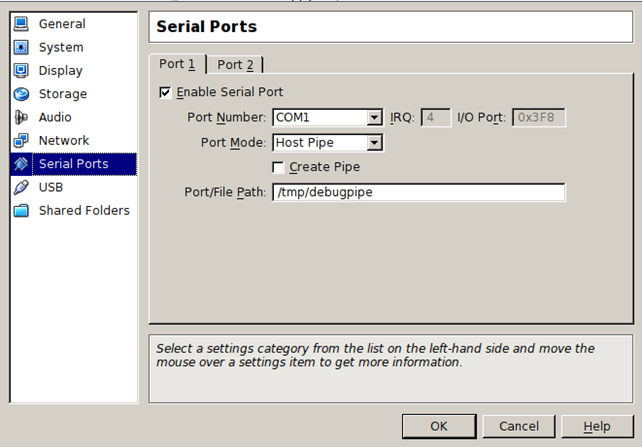Click the Display screen icon
The image size is (642, 447).
point(21,71)
